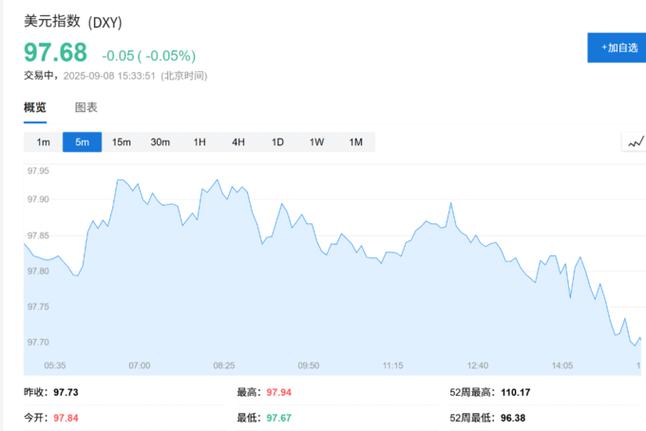
Task: Switch chart to 1H interval
Action: [199, 142]
